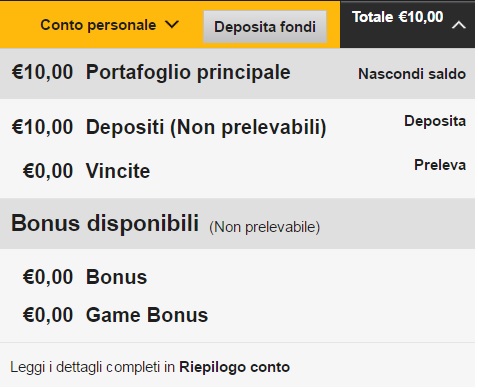The height and width of the screenshot is (388, 478).
Task: Open the Conto personale dropdown menu
Action: 110,25
